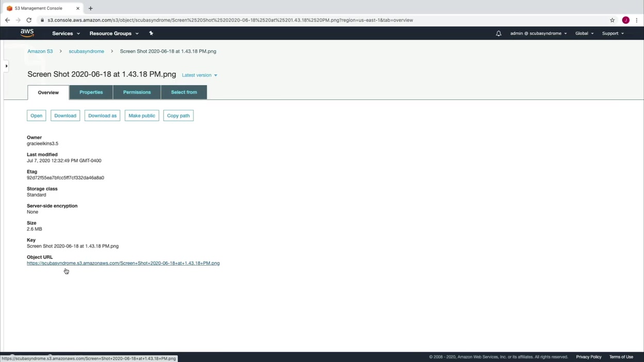Image resolution: width=644 pixels, height=362 pixels.
Task: Open the Object URL link
Action: 123,263
